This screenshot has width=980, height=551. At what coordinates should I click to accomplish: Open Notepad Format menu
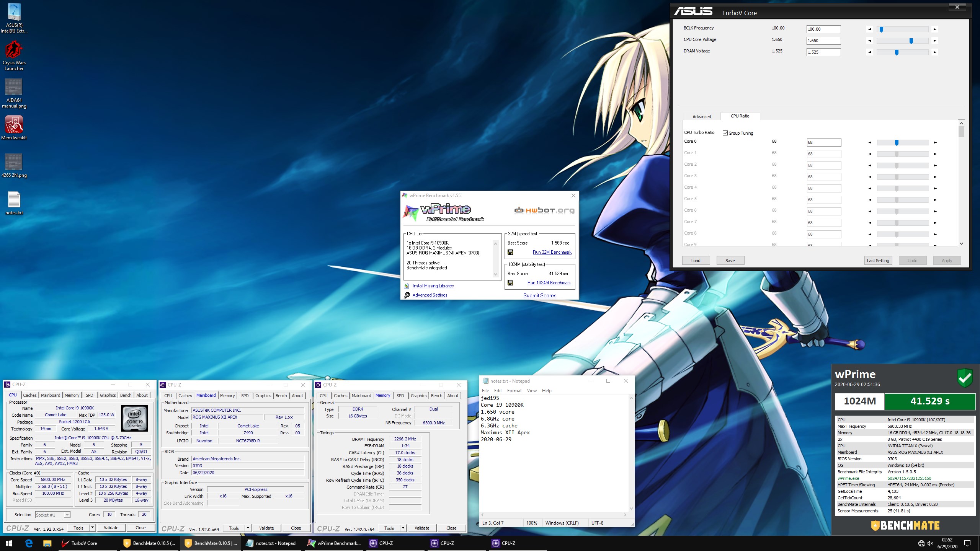pos(514,391)
